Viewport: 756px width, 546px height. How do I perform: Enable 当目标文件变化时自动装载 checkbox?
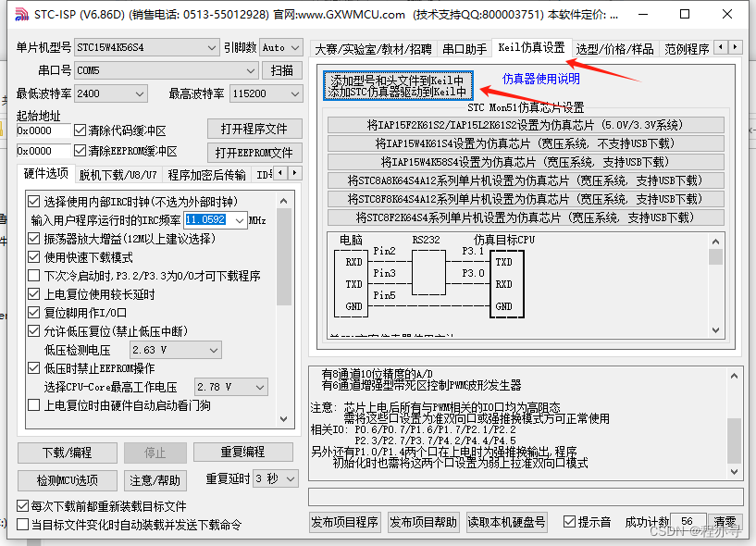[x=22, y=525]
